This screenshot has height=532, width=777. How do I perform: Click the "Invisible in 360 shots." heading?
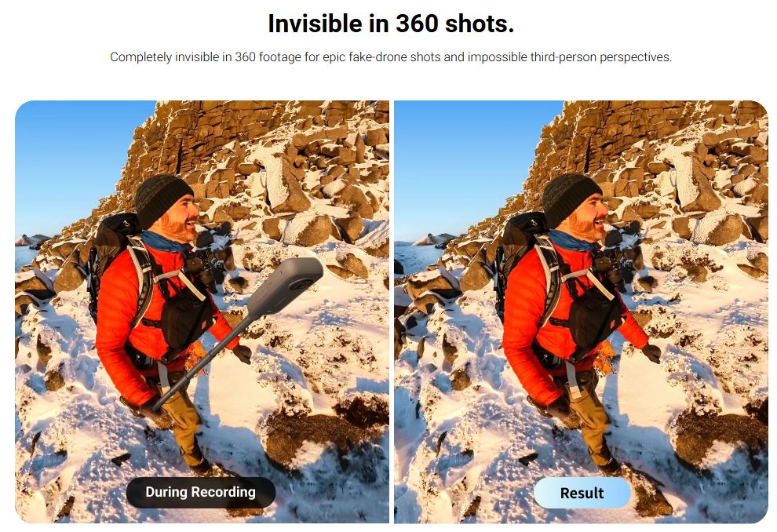coord(391,24)
